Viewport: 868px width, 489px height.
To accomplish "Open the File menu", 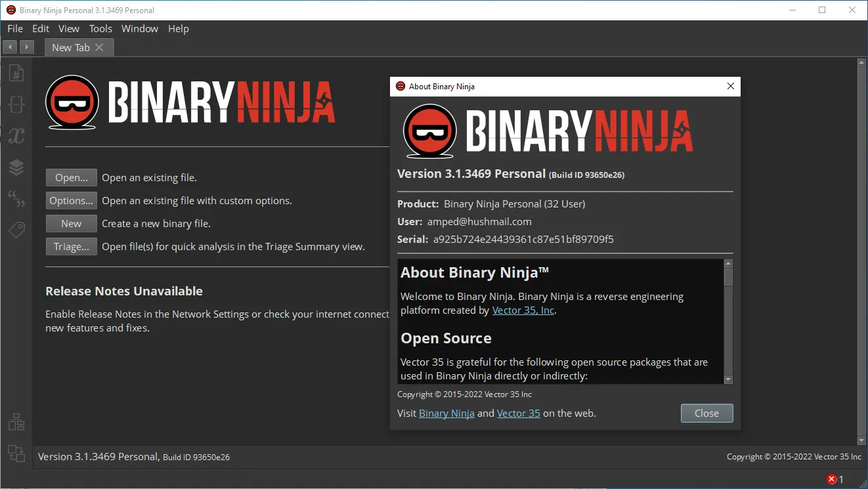I will (15, 28).
